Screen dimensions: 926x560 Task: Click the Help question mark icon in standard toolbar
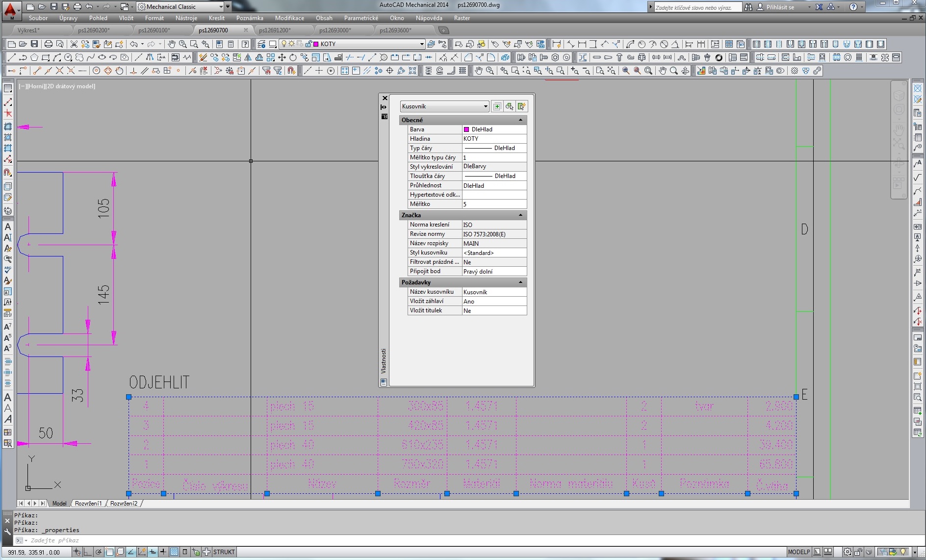246,44
